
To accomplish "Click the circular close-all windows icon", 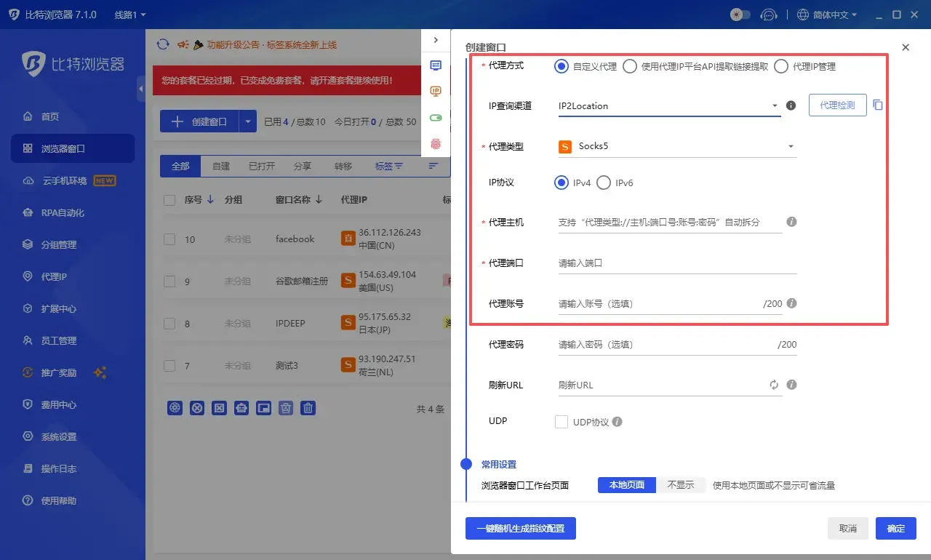I will [196, 408].
